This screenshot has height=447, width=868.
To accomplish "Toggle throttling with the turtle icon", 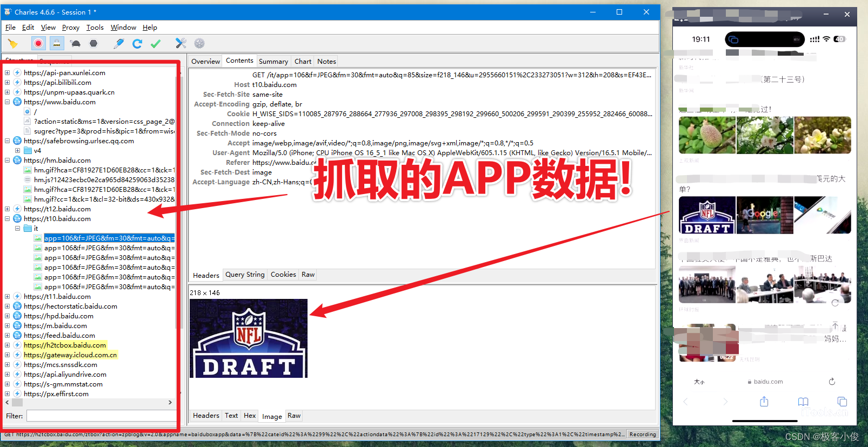I will (75, 43).
